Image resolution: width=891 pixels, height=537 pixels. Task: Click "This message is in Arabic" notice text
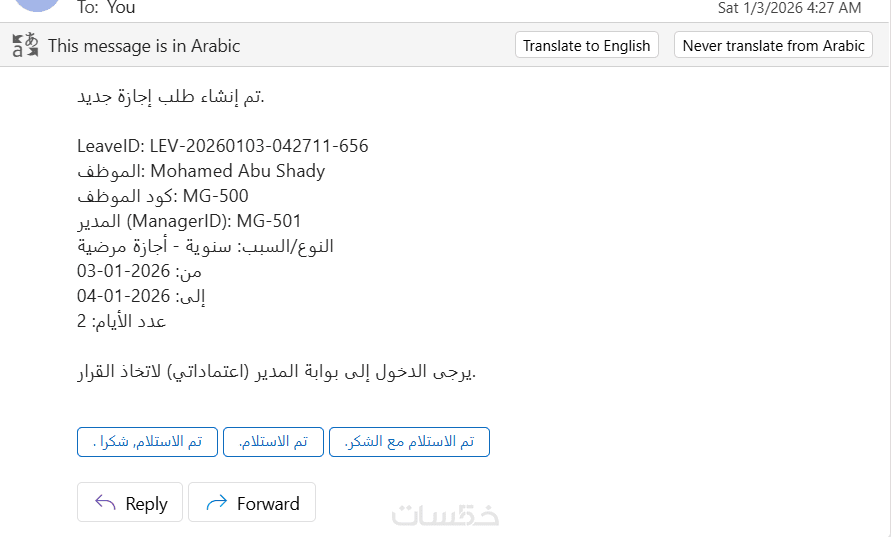144,45
